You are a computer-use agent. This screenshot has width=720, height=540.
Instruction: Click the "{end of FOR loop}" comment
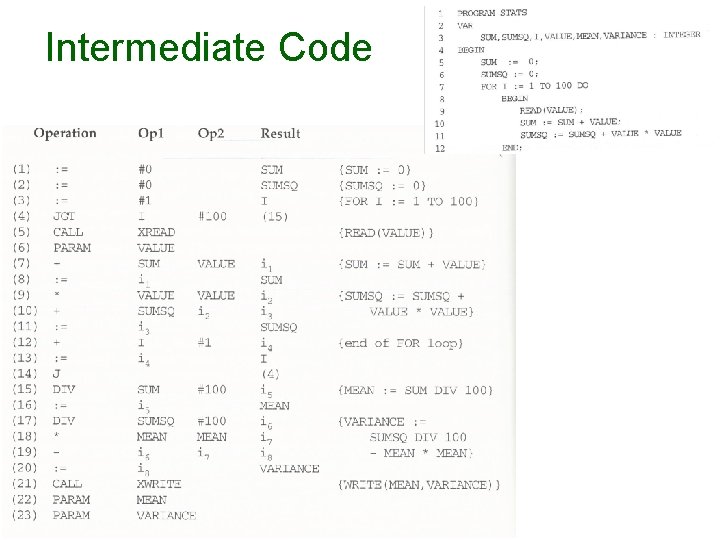[x=400, y=343]
